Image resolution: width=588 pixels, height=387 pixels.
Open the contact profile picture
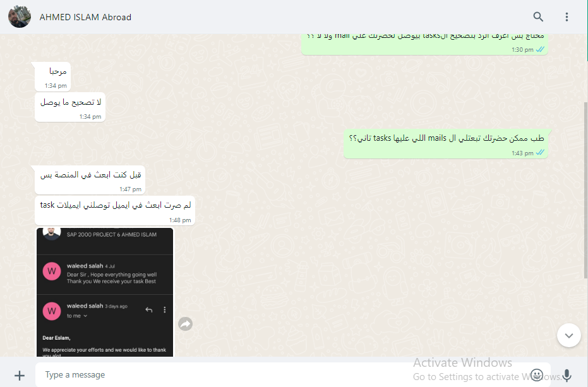[x=20, y=17]
